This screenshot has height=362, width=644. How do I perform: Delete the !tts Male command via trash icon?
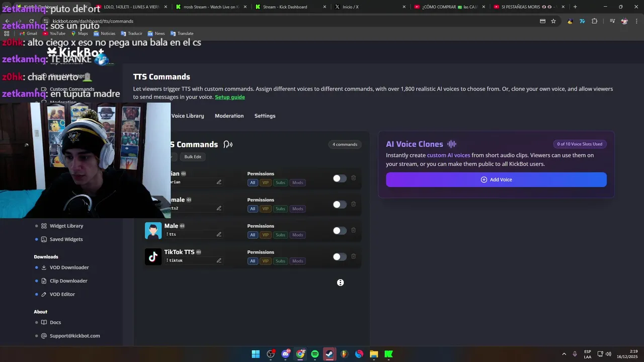353,230
